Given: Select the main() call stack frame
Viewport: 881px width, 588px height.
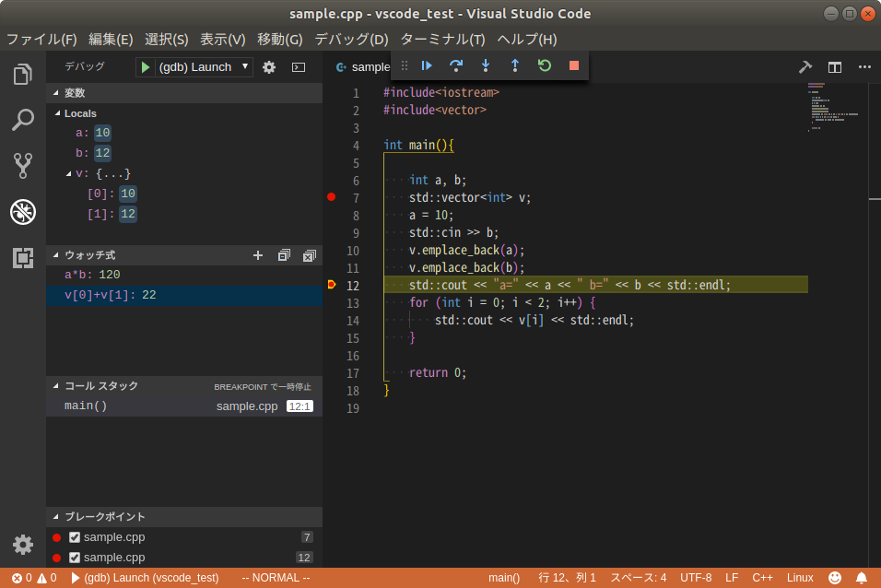Looking at the screenshot, I should point(184,406).
